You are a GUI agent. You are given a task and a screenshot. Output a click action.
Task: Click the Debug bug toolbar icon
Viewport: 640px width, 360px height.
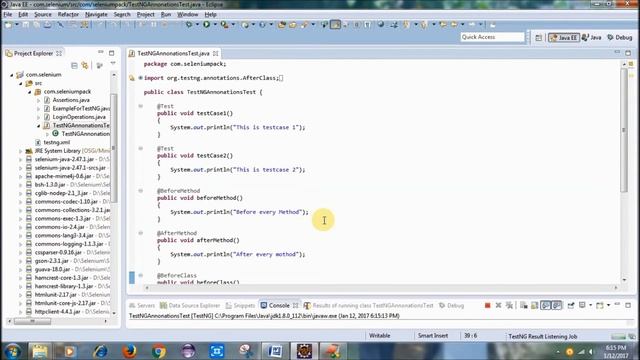189,25
